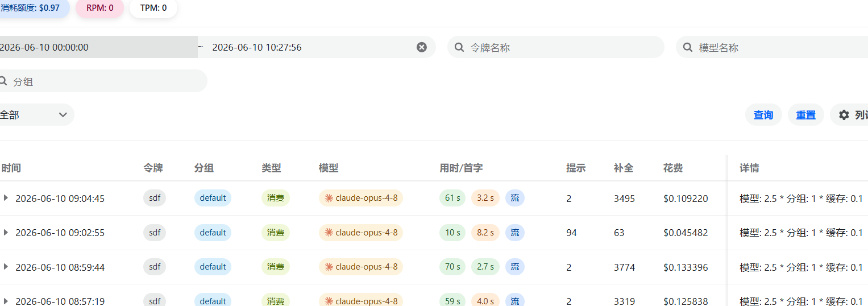Click the 10 s duration tag
Viewport: 868px width, 306px height.
(x=452, y=233)
